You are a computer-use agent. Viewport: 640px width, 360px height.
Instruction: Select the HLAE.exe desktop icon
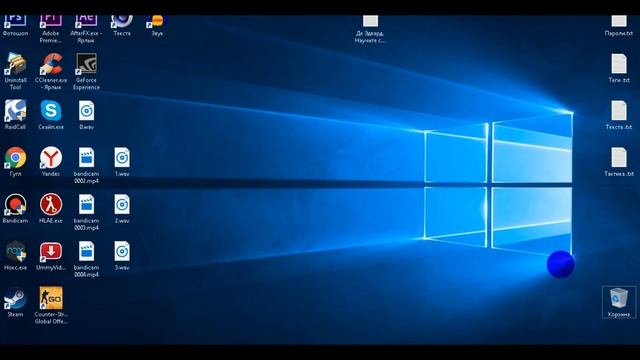click(51, 208)
